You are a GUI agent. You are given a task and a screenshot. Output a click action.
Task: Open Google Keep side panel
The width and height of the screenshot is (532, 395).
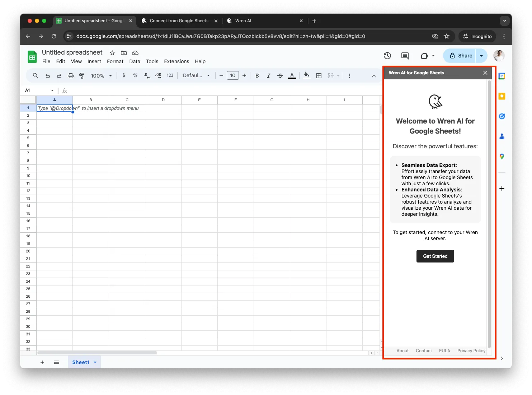[502, 96]
